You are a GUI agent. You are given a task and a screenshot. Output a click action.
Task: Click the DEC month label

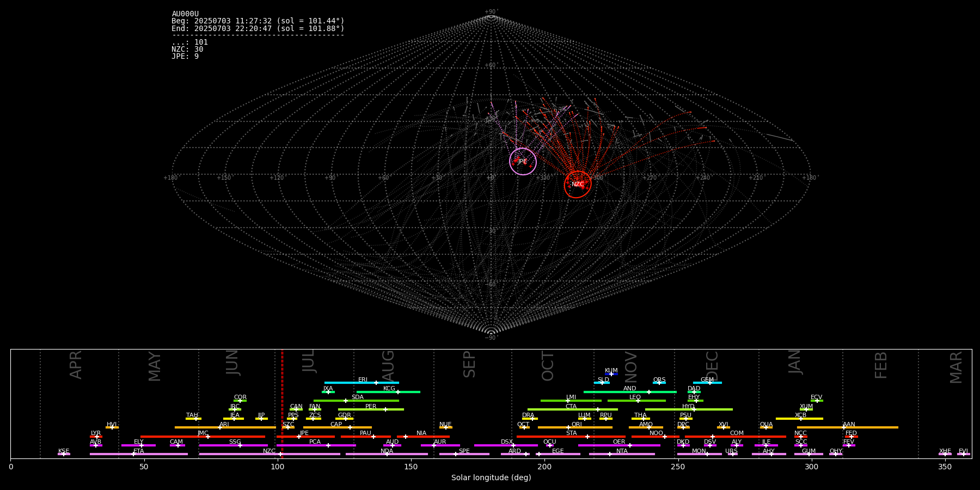click(x=712, y=366)
